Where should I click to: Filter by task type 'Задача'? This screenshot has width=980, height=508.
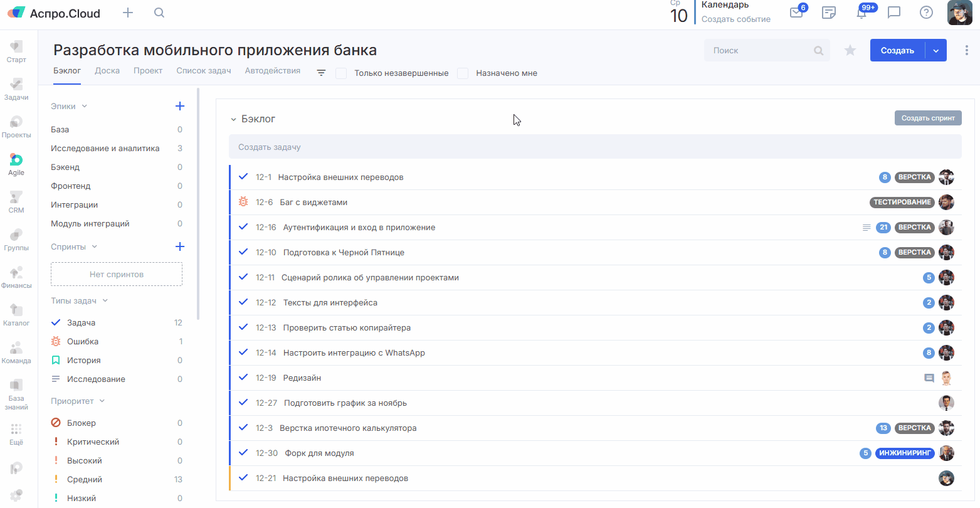coord(81,323)
